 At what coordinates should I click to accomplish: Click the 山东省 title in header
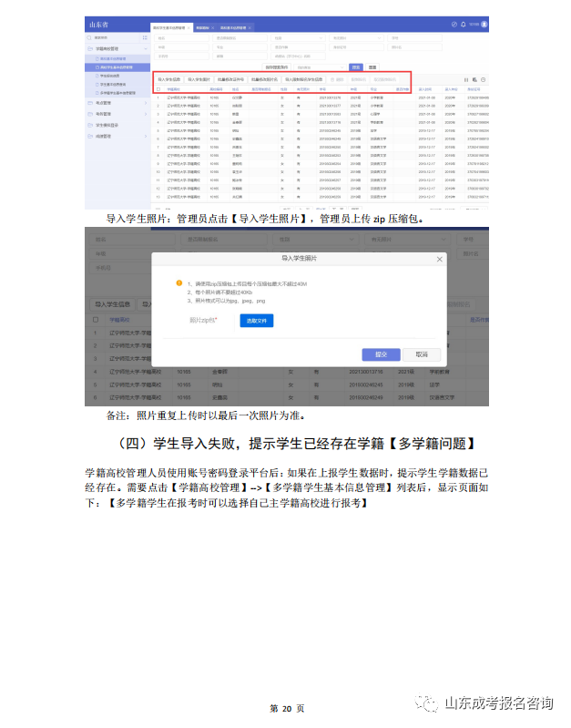99,25
